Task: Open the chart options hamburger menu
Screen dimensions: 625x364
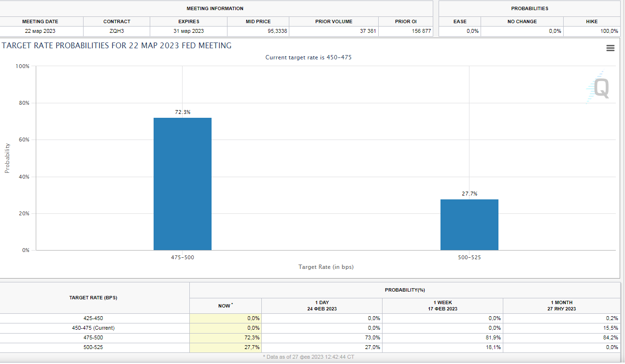Action: tap(610, 48)
